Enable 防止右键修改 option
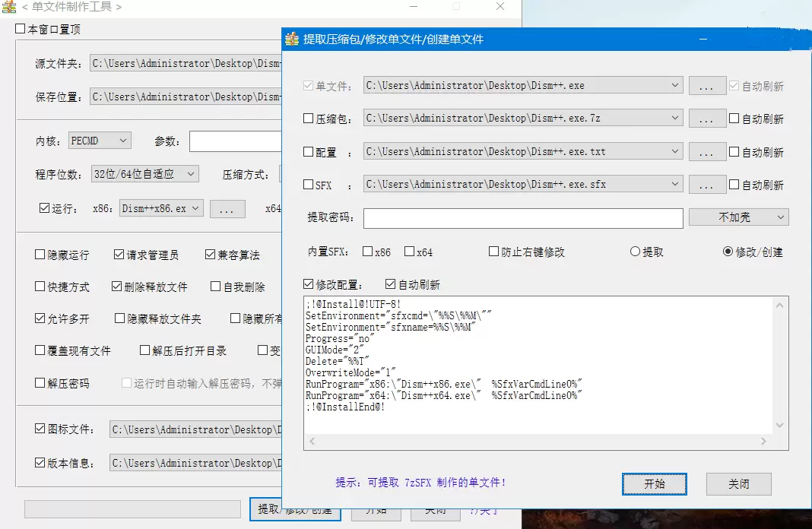Image resolution: width=812 pixels, height=529 pixels. pyautogui.click(x=493, y=252)
